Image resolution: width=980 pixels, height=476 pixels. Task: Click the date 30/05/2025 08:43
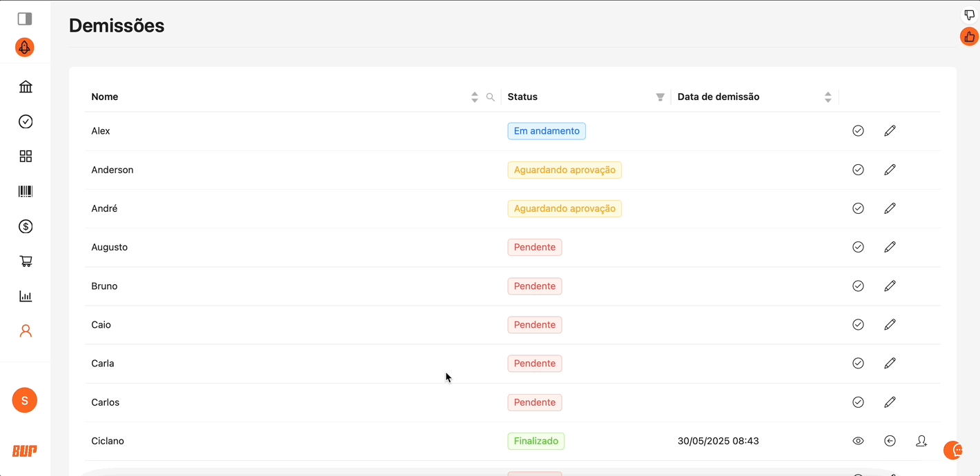coord(718,441)
